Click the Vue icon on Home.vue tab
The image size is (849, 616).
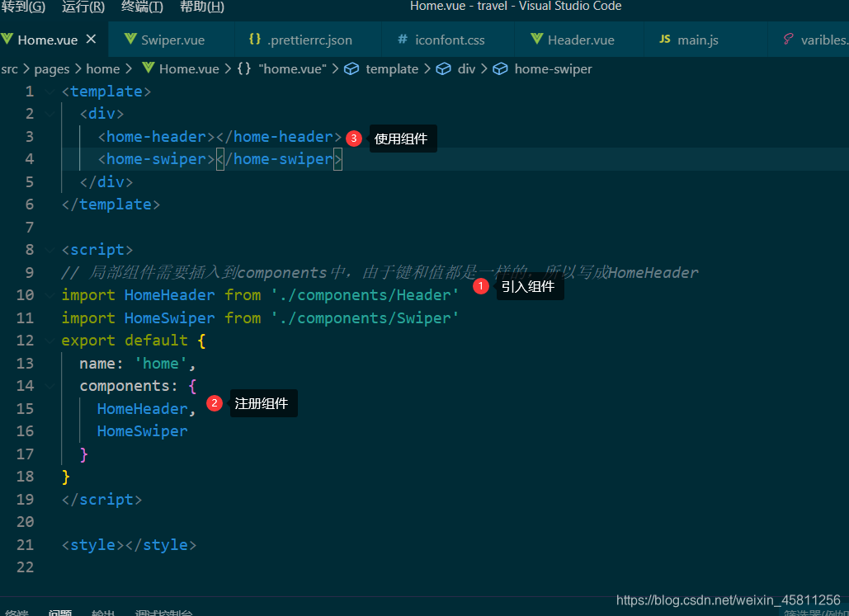tap(7, 39)
